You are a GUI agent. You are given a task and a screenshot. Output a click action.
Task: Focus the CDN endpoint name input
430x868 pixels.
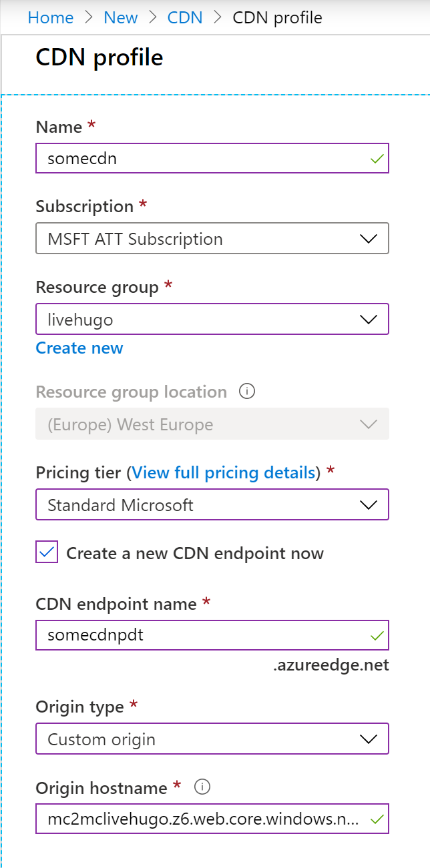coord(200,636)
